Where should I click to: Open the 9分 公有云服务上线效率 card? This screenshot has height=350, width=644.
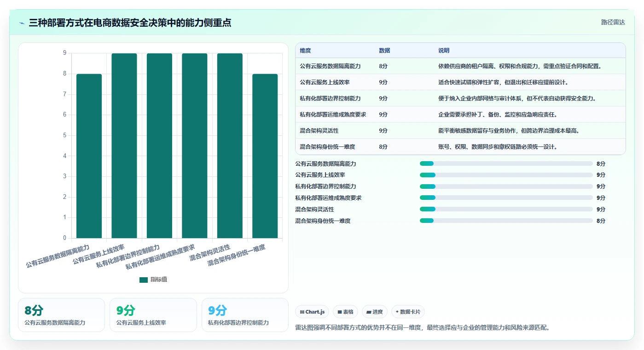pos(153,315)
